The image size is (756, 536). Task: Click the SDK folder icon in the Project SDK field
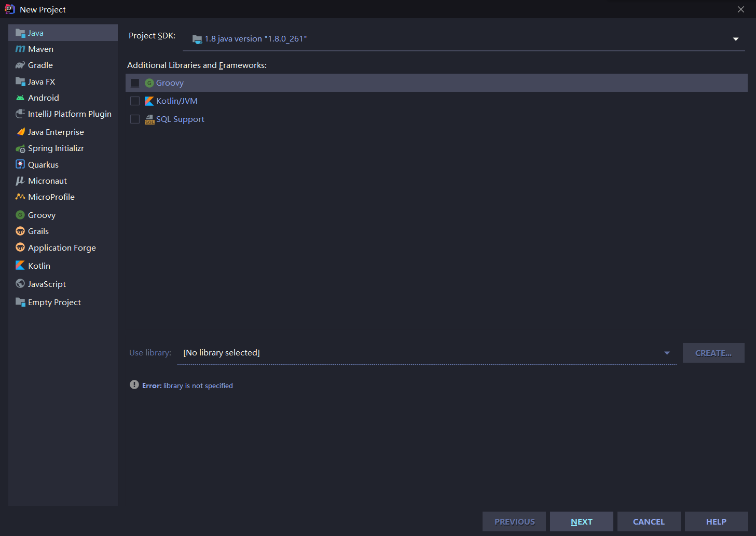coord(197,39)
